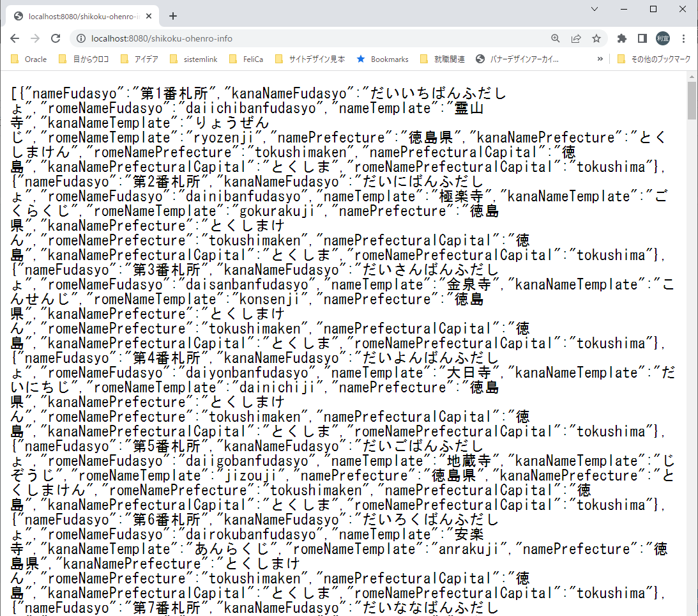This screenshot has height=616, width=698.
Task: Click the site information icon in address bar
Action: pyautogui.click(x=80, y=38)
